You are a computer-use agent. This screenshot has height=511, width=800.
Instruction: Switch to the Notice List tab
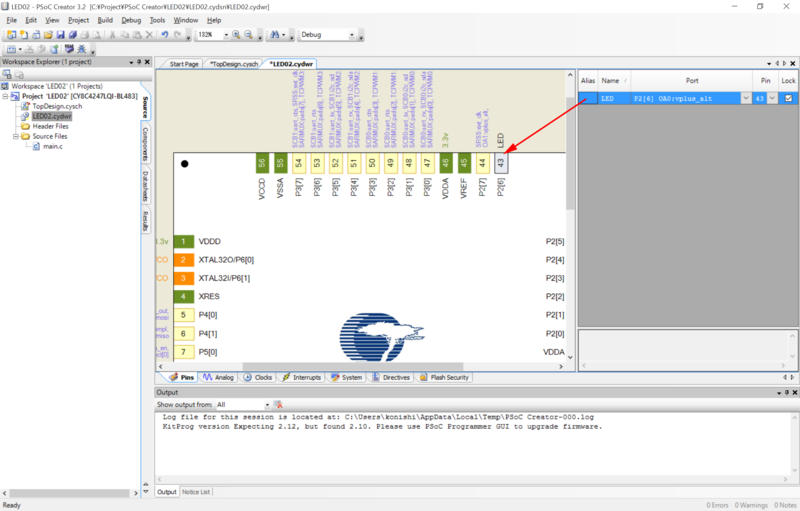coord(196,492)
